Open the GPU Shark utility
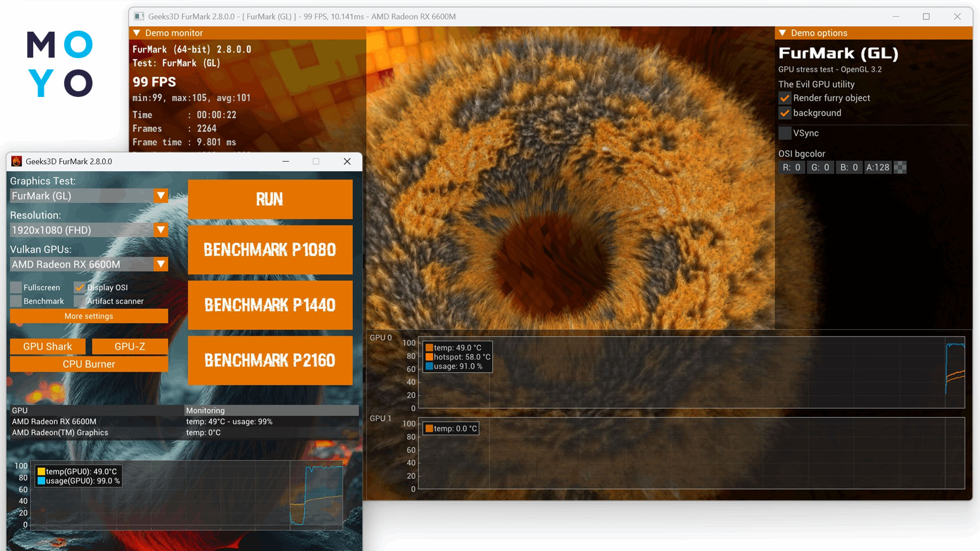This screenshot has height=551, width=980. [x=47, y=346]
